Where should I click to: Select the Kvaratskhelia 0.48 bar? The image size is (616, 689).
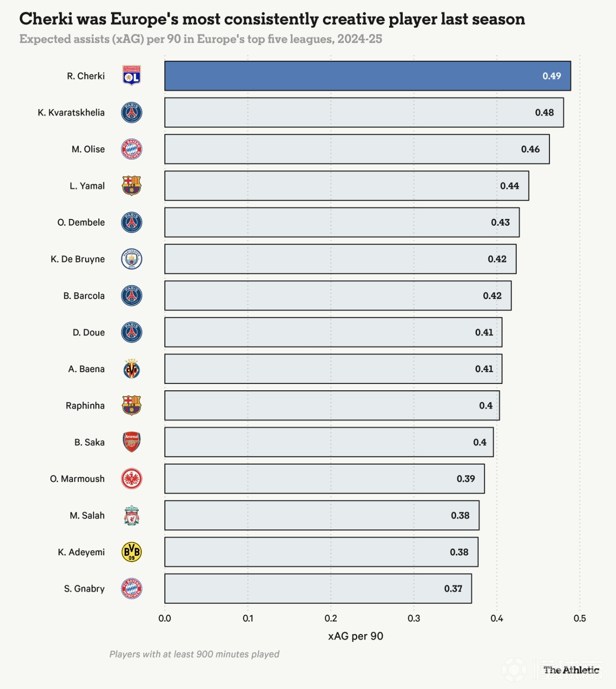364,112
